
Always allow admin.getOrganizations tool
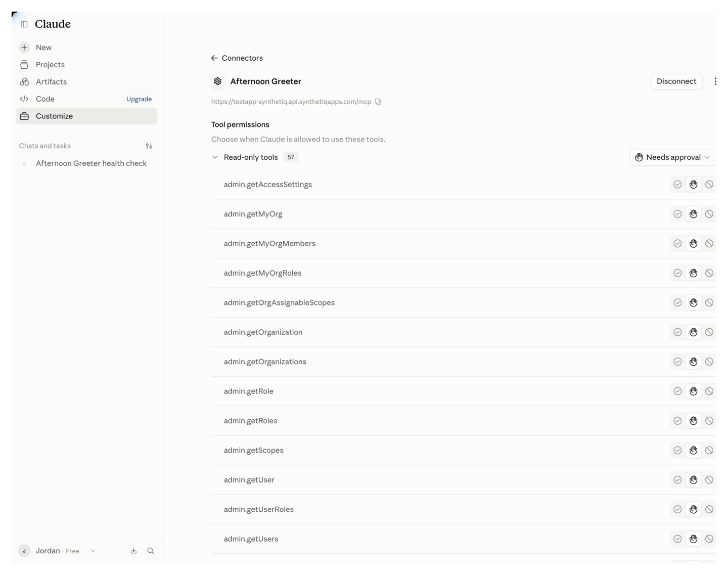pyautogui.click(x=677, y=362)
